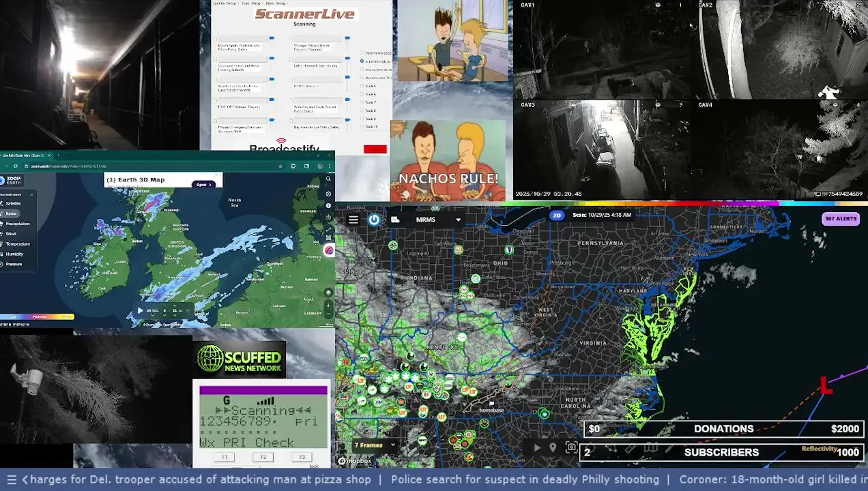Click the location pin icon on radar map
Screen dimensions: 868x491
(553, 448)
